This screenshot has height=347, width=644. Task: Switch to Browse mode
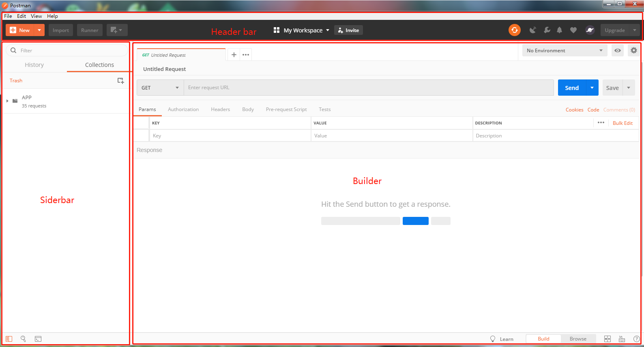578,339
